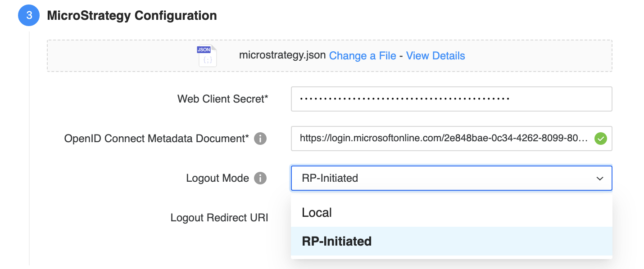Open the View Details link

coord(435,56)
